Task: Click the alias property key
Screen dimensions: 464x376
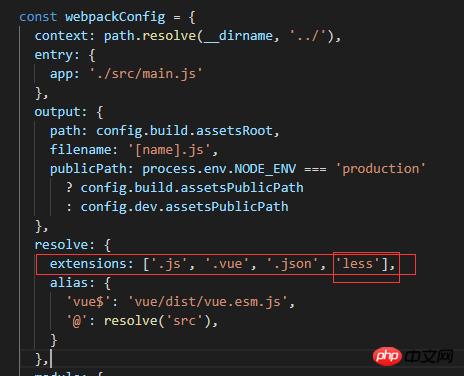Action: 68,283
